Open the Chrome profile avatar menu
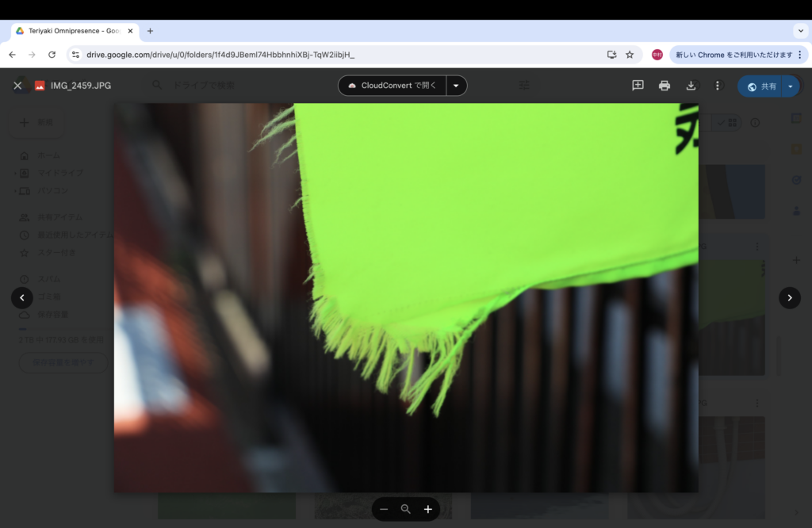Screen dimensions: 812x528 (x=657, y=55)
